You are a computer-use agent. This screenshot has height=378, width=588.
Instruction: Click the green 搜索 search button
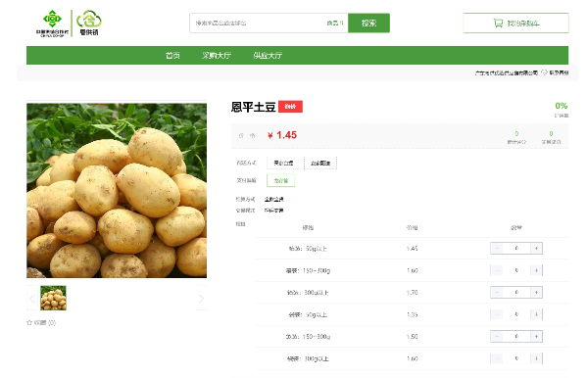point(368,24)
